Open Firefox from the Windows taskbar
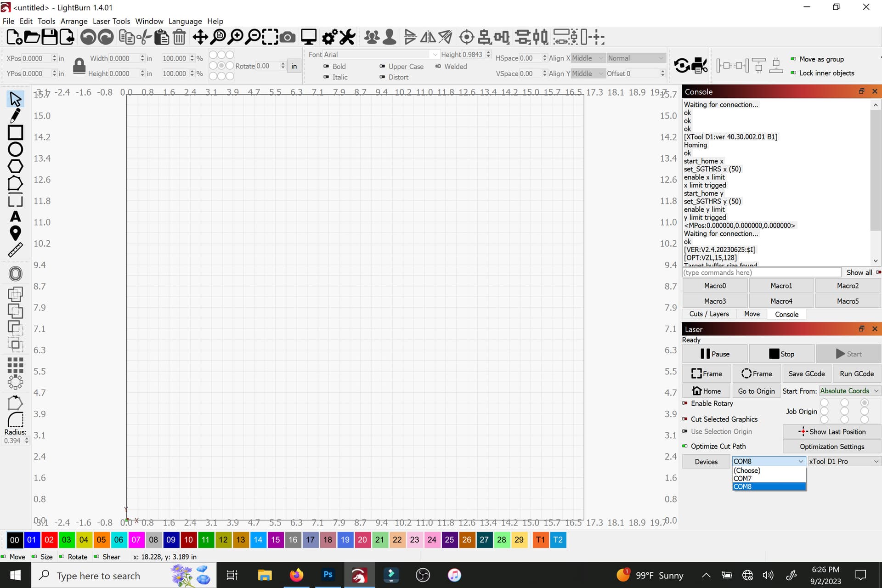Screen dimensions: 882x588 (296, 575)
